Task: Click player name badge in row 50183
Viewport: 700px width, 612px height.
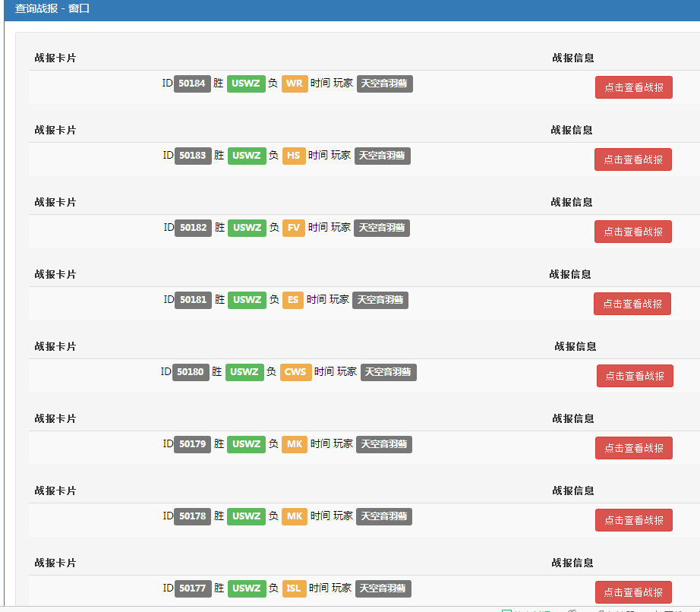Action: [383, 156]
